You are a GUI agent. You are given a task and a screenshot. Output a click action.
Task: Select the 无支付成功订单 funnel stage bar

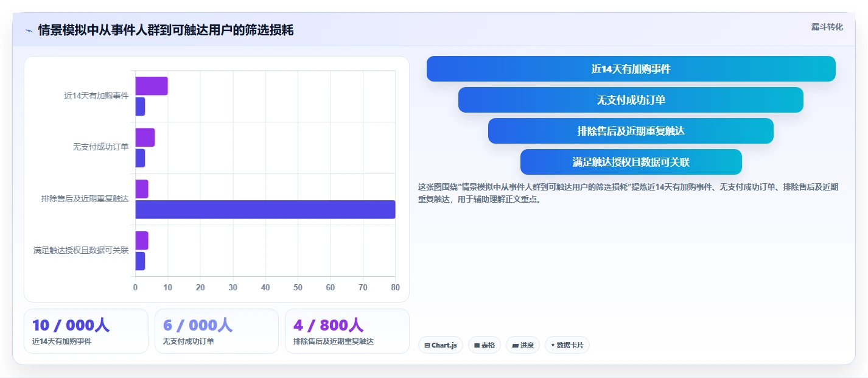pyautogui.click(x=631, y=100)
